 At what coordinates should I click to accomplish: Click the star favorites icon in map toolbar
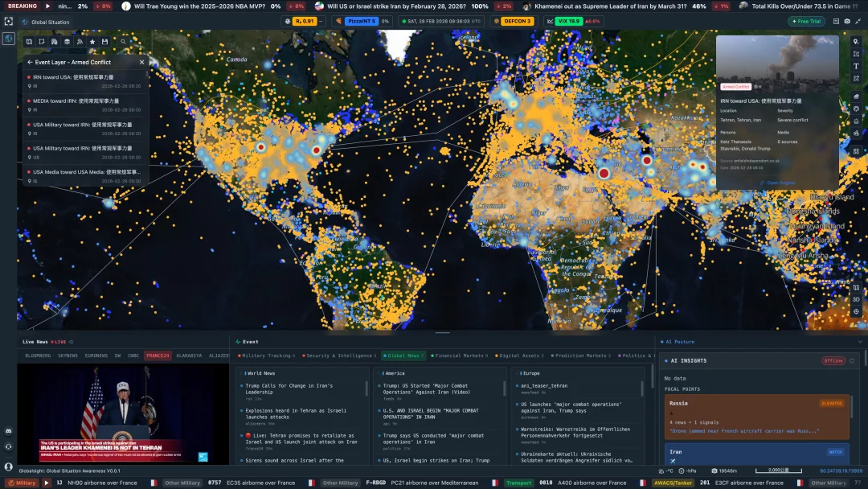pyautogui.click(x=92, y=42)
